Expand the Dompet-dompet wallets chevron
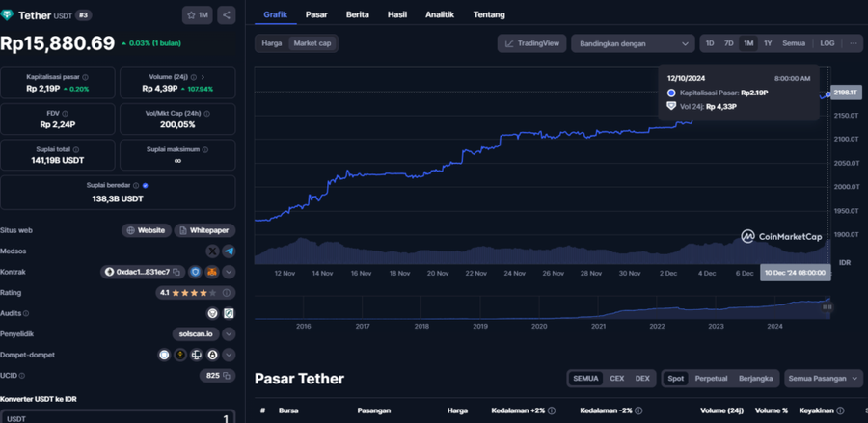This screenshot has width=868, height=423. point(229,355)
